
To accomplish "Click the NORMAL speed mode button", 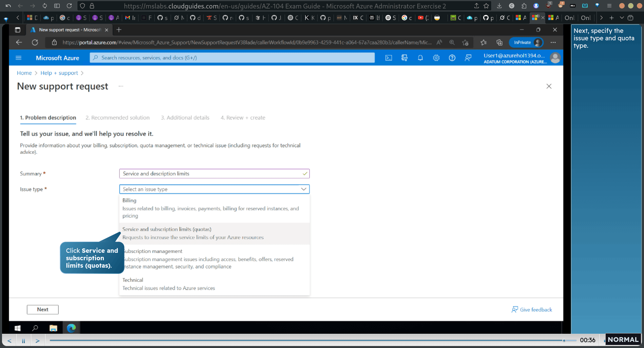I will point(623,340).
